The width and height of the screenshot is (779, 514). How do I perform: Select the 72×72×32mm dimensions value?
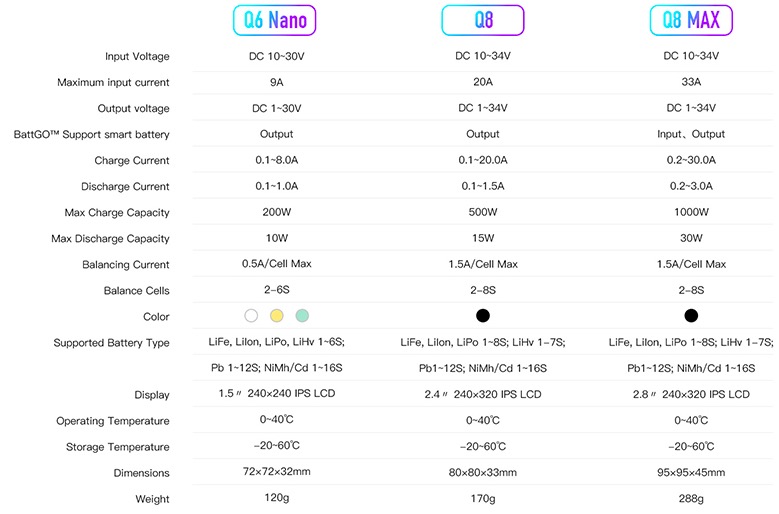(276, 473)
